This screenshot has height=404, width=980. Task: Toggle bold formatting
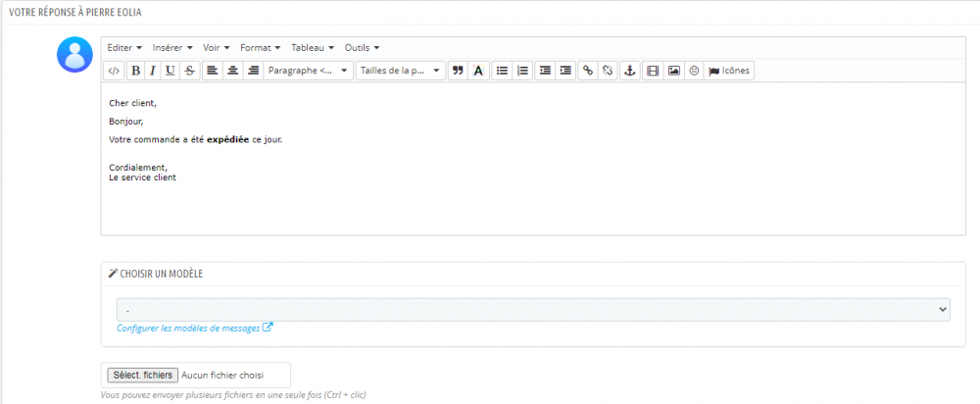coord(135,71)
